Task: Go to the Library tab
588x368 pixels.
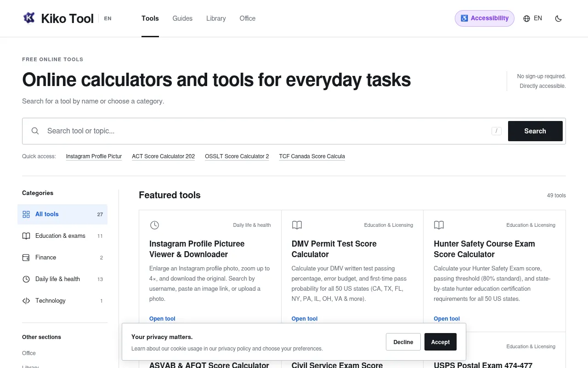Action: pos(216,18)
